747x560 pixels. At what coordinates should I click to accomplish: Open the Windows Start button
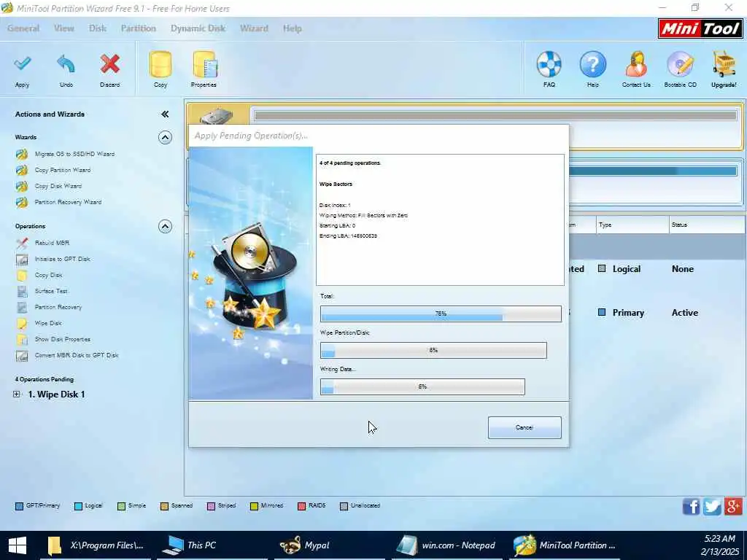click(18, 545)
